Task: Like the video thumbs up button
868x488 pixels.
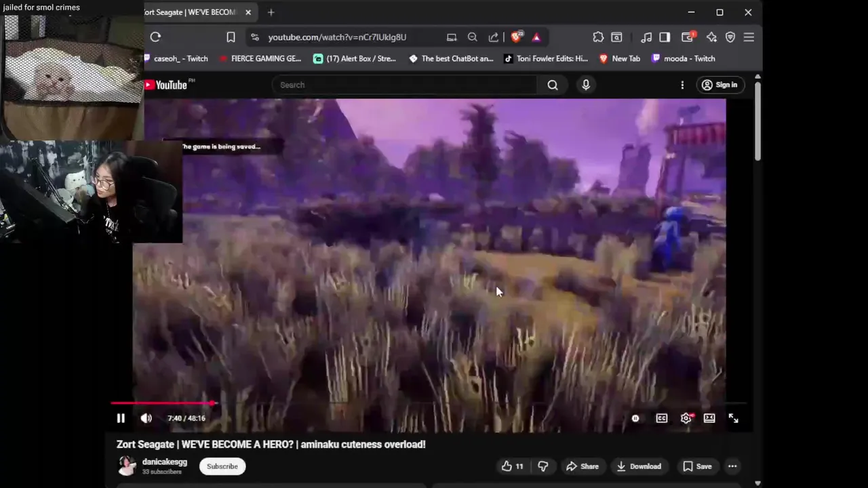Action: [513, 466]
